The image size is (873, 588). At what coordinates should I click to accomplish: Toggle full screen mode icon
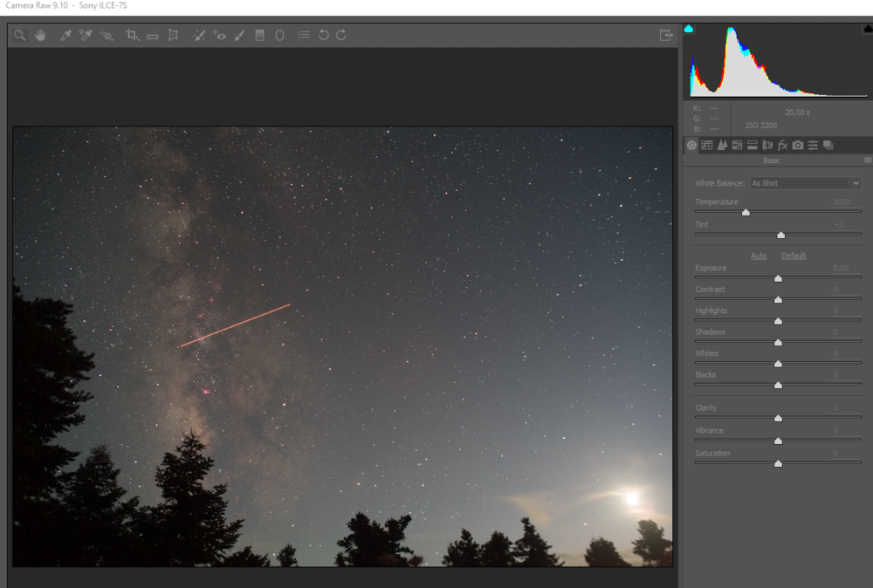[666, 35]
